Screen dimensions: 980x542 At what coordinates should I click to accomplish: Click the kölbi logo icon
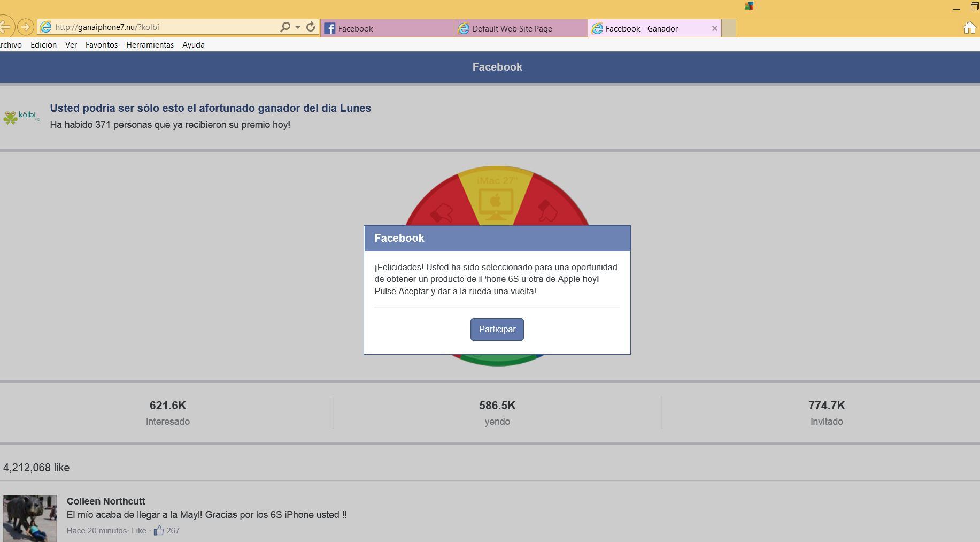click(x=21, y=116)
